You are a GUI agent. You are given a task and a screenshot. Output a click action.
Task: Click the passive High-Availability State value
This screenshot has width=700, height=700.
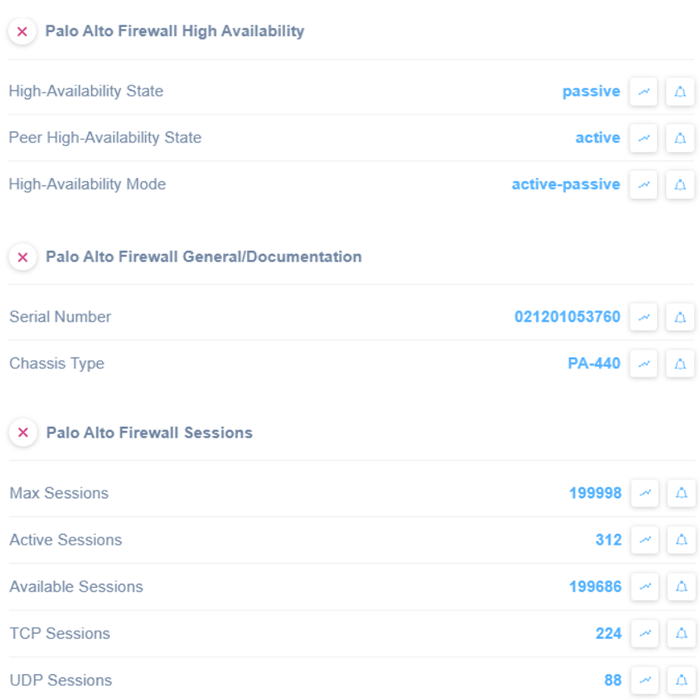click(x=591, y=91)
